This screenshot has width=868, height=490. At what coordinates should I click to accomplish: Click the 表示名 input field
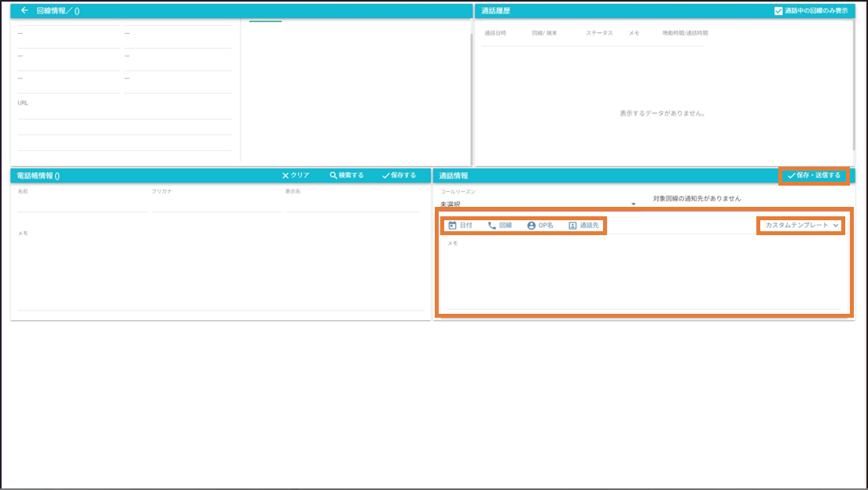351,205
